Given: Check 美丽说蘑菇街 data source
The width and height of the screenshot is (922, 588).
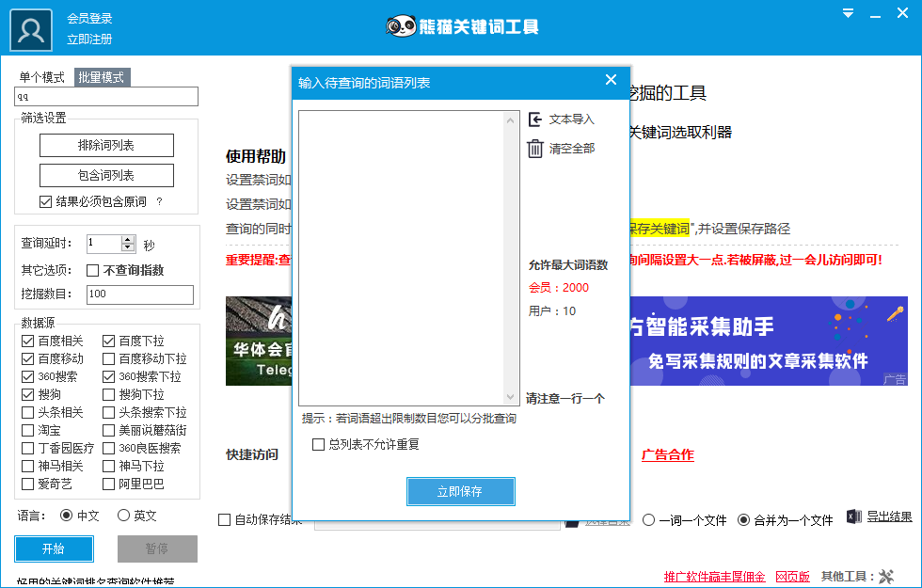Looking at the screenshot, I should pos(108,431).
